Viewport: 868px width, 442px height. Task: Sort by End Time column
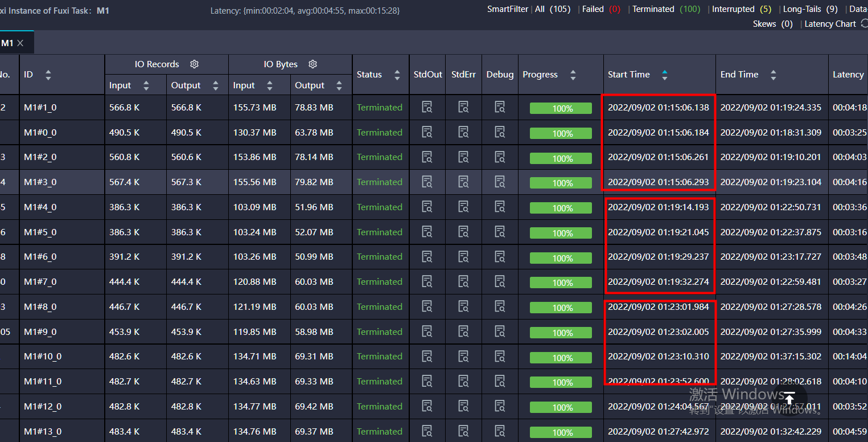pyautogui.click(x=773, y=75)
